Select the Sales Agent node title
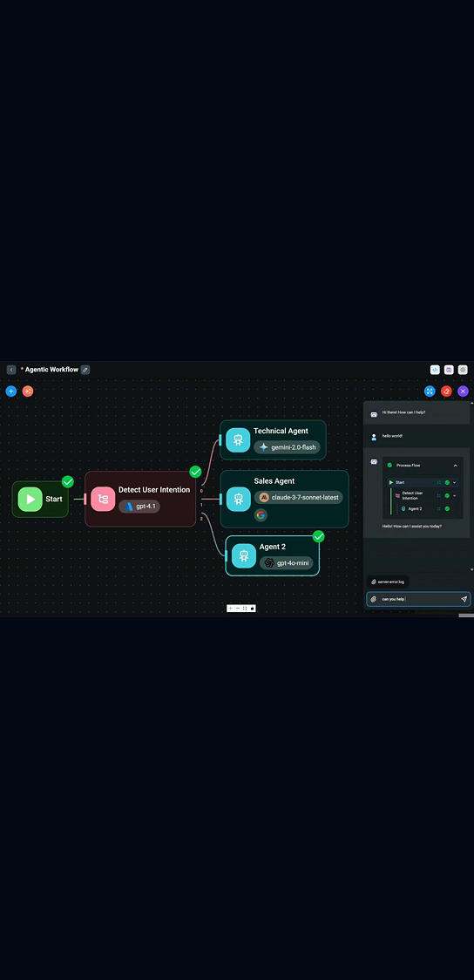 (274, 480)
